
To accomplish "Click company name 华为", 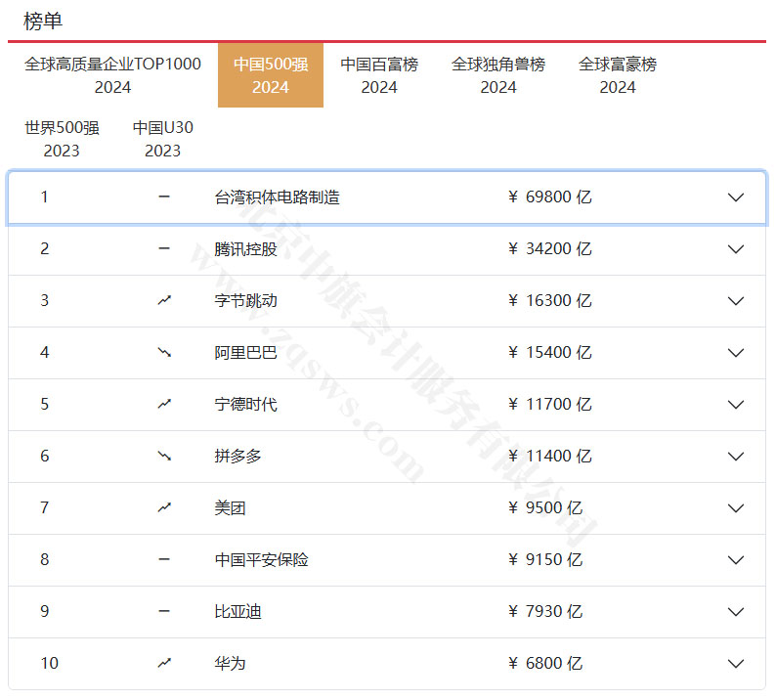I will click(230, 664).
